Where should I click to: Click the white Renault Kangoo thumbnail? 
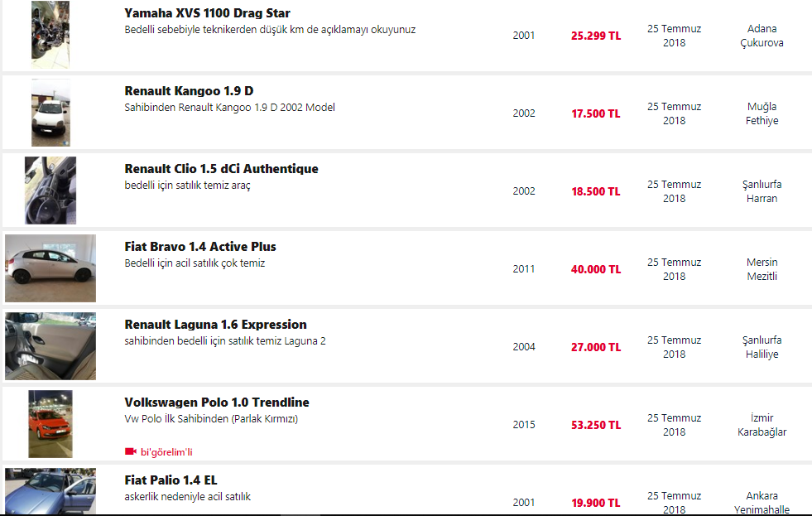[x=50, y=113]
